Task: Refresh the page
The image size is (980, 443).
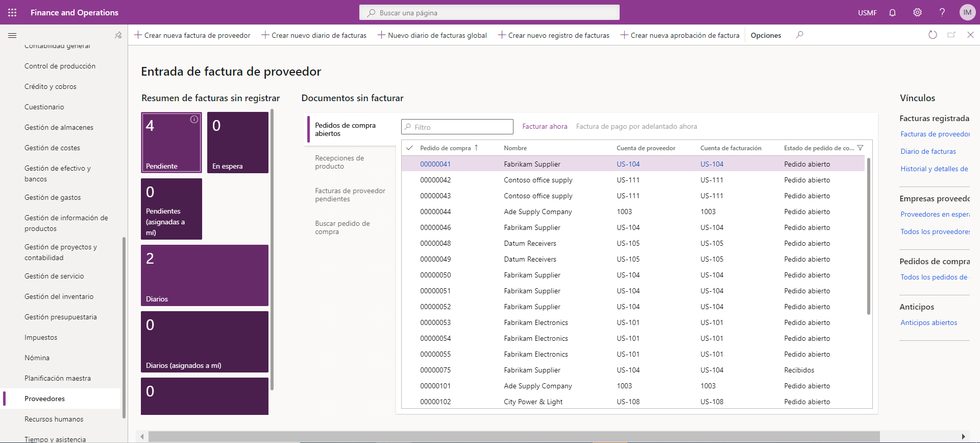Action: tap(933, 35)
